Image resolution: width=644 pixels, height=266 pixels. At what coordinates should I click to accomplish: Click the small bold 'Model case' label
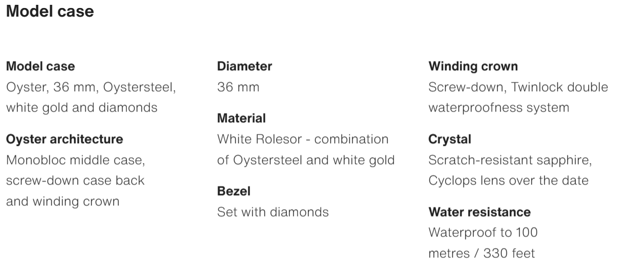click(x=40, y=66)
